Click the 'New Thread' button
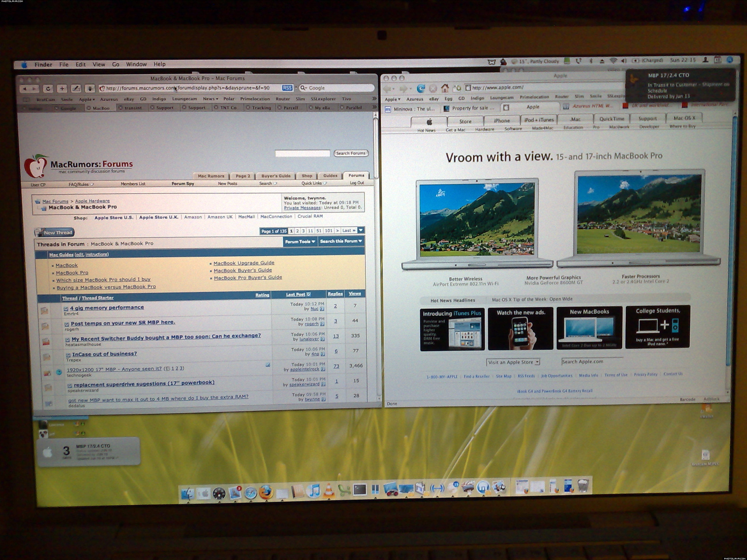Viewport: 747px width, 560px height. tap(54, 232)
